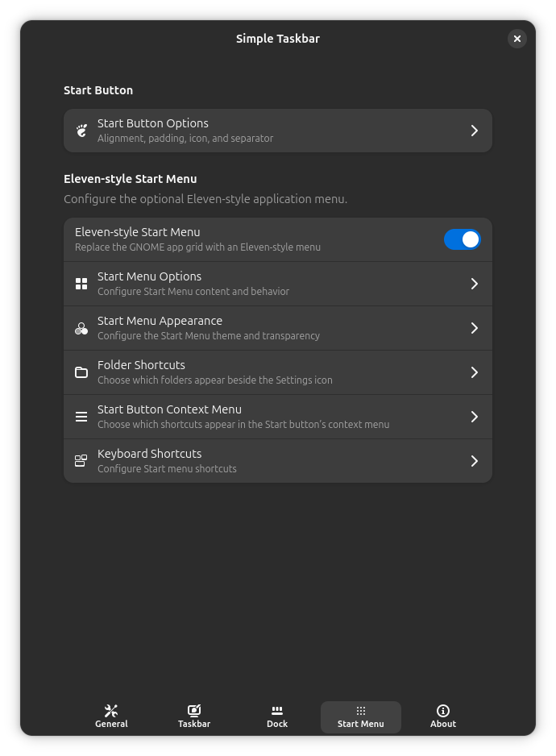This screenshot has height=756, width=556.
Task: Disable the Eleven-style Start Menu switch
Action: pos(462,239)
